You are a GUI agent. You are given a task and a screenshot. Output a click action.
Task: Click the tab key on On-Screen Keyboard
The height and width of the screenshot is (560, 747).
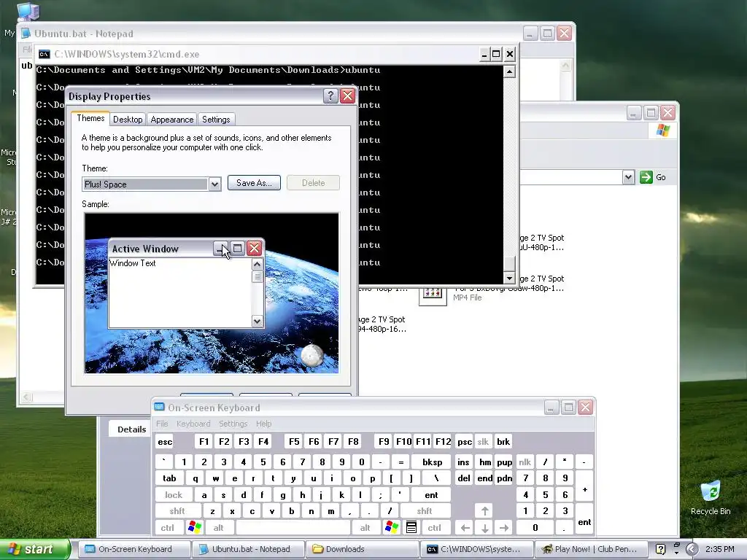169,478
